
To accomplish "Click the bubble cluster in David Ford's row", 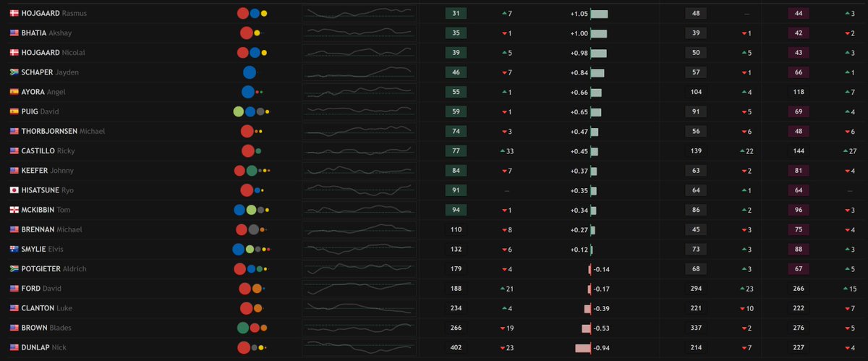I will pos(252,289).
